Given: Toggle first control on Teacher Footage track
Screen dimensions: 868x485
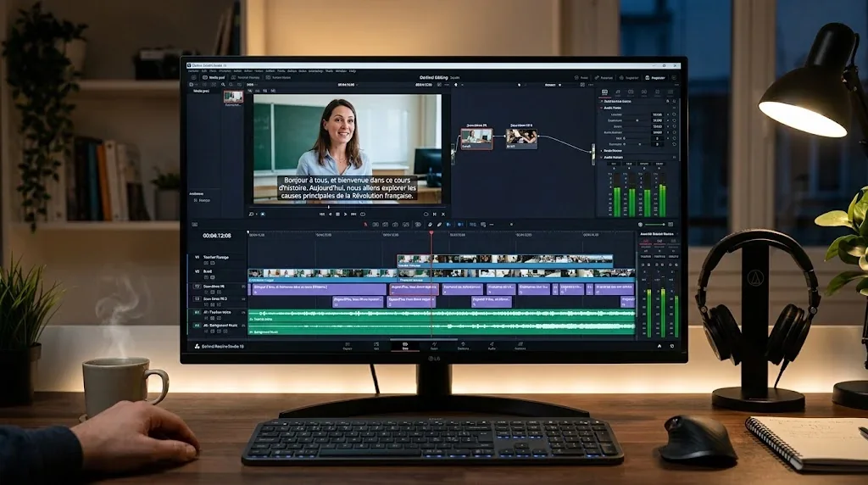Looking at the screenshot, I should [206, 263].
